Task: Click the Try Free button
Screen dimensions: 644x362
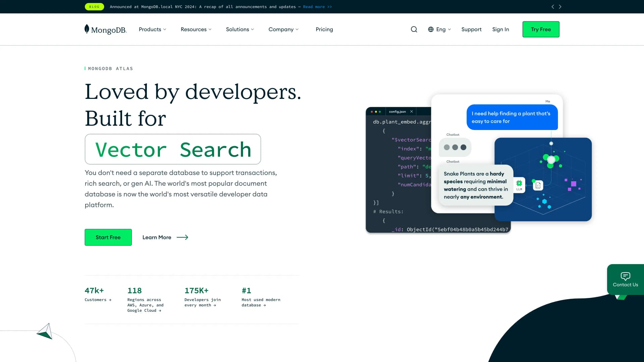Action: [x=541, y=29]
